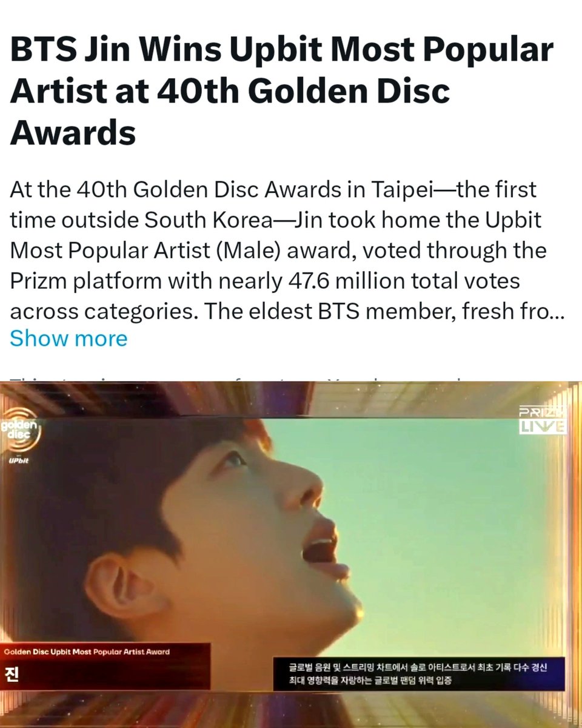This screenshot has width=582, height=728.
Task: Click the Show more link
Action: (x=69, y=338)
